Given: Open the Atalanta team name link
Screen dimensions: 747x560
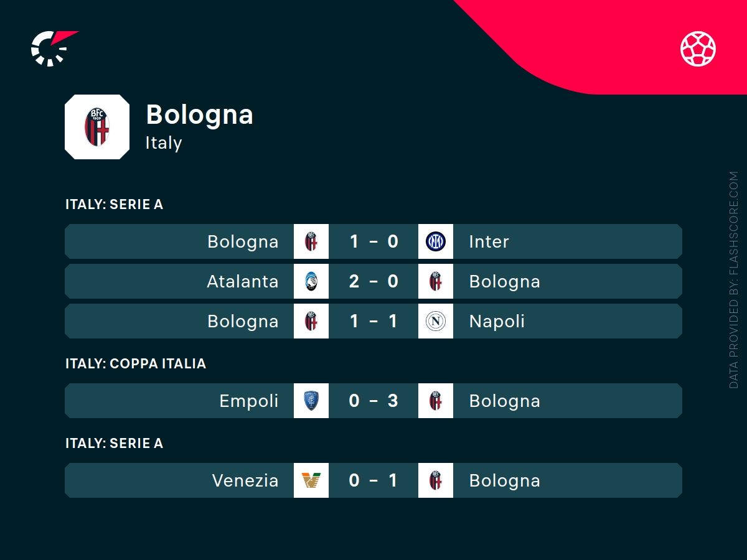Looking at the screenshot, I should pyautogui.click(x=243, y=281).
